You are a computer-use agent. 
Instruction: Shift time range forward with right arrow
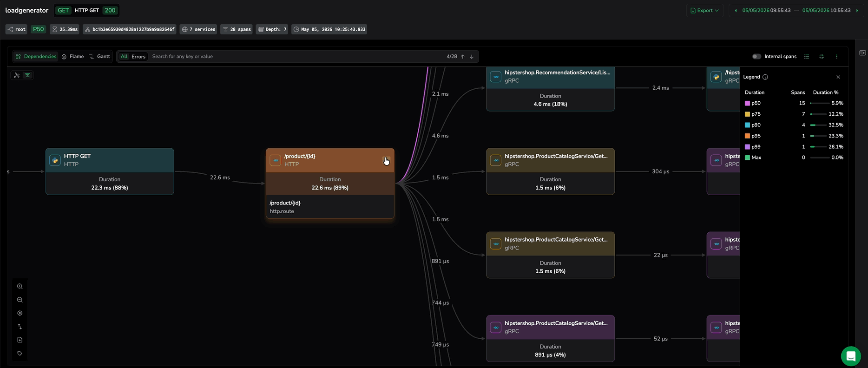857,10
